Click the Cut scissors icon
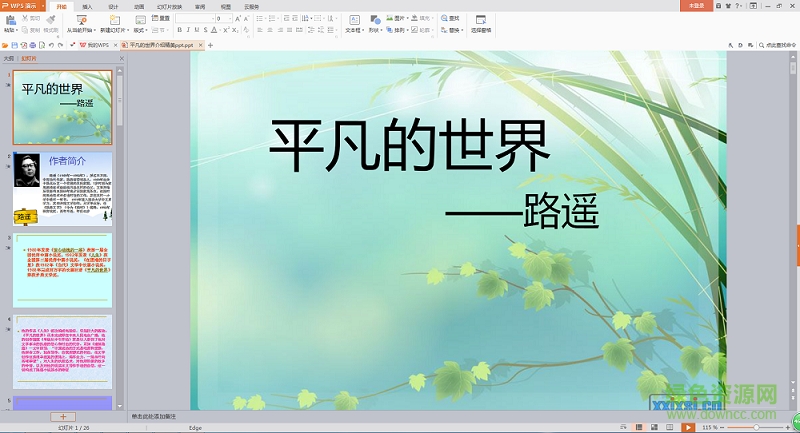 [25, 18]
